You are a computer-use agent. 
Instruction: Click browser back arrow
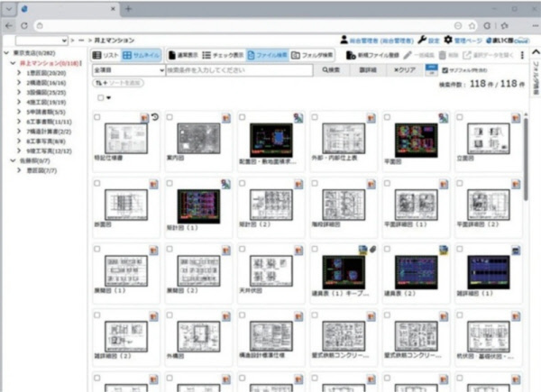9,25
